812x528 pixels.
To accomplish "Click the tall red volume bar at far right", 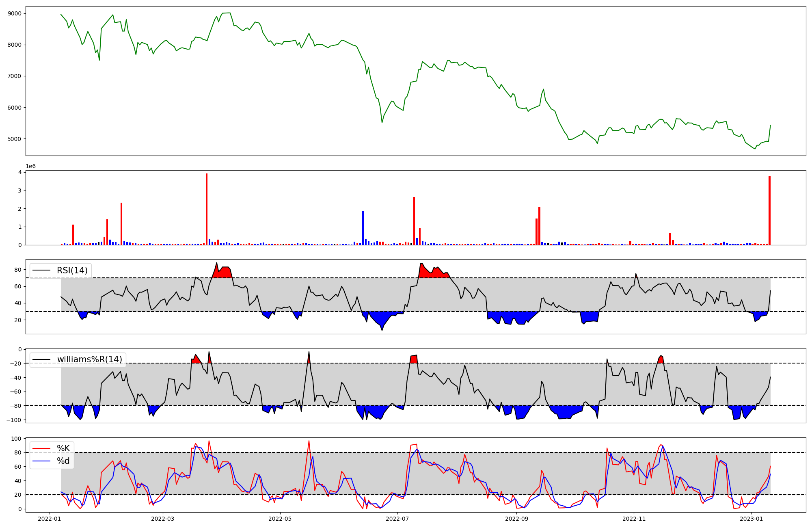I will (x=769, y=210).
